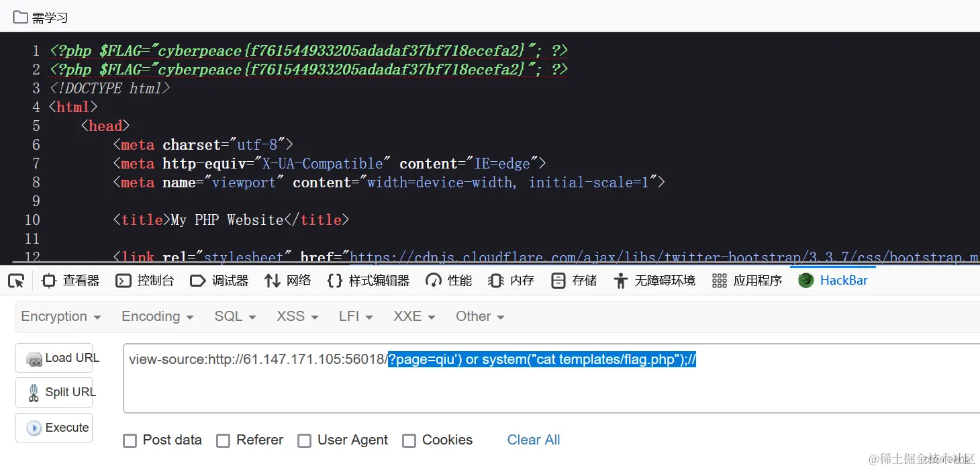This screenshot has width=980, height=470.
Task: Open the SQL dropdown menu
Action: pos(236,316)
